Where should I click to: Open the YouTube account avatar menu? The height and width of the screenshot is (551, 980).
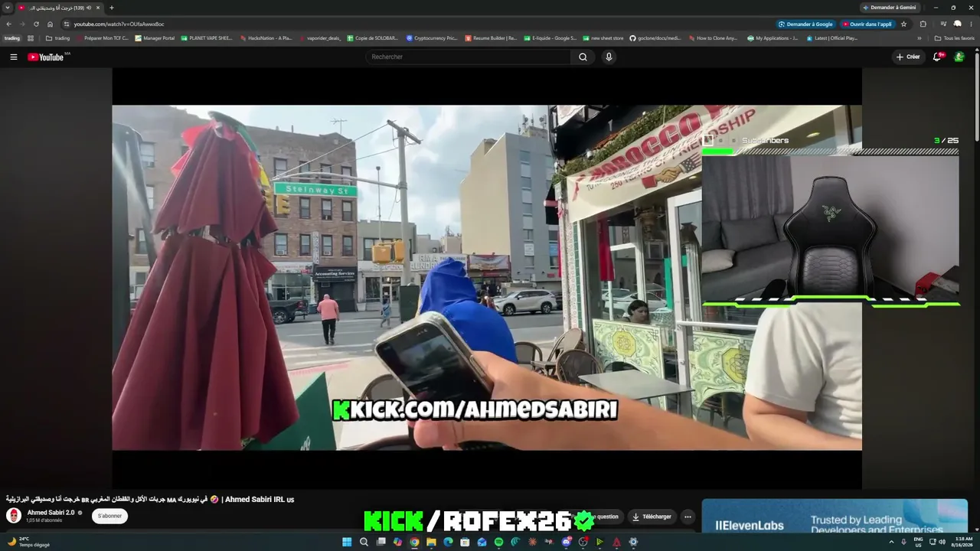tap(959, 57)
